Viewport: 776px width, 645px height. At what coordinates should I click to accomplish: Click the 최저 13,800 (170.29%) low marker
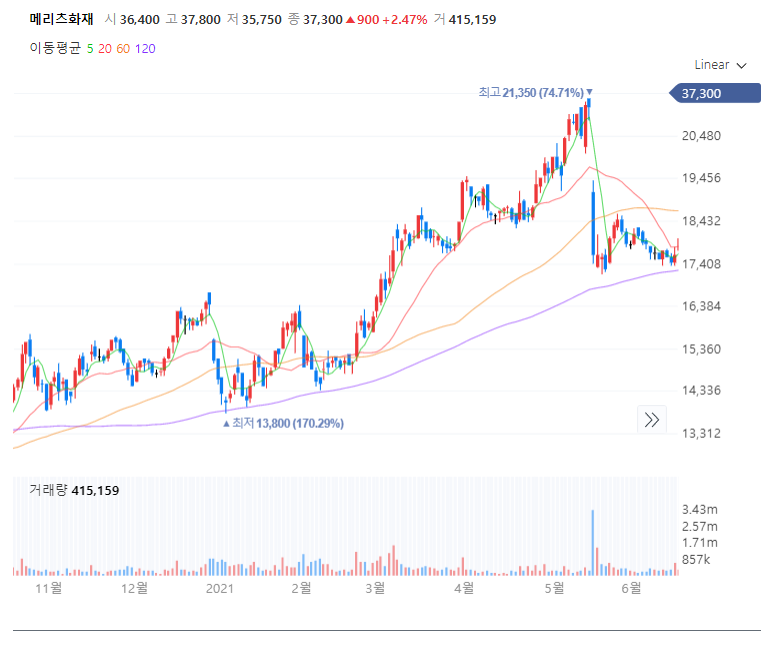pos(283,423)
